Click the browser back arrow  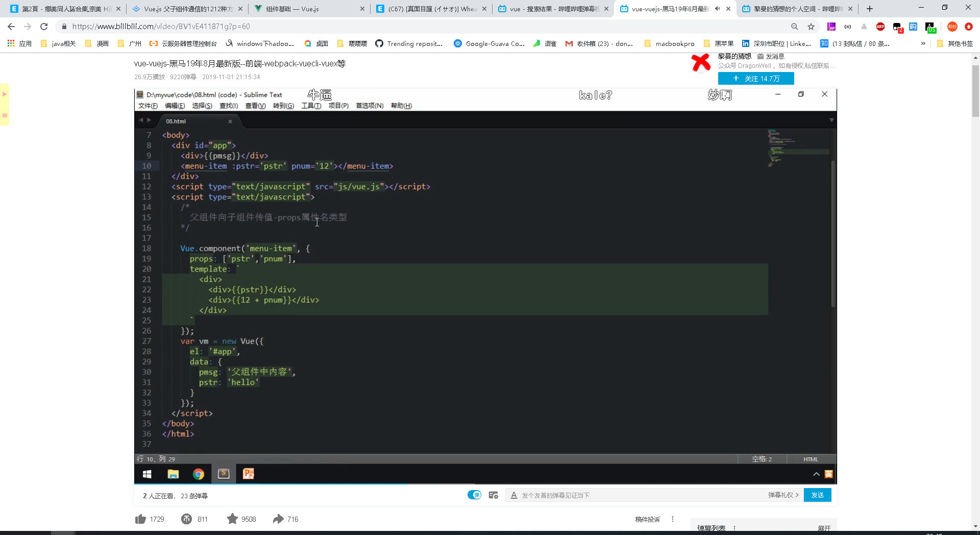[11, 27]
